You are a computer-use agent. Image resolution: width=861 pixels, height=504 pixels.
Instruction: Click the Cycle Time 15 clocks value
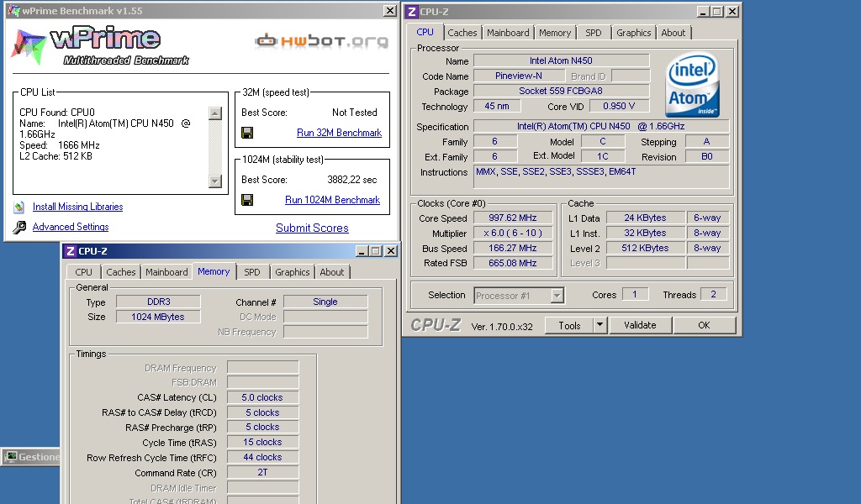tap(262, 442)
